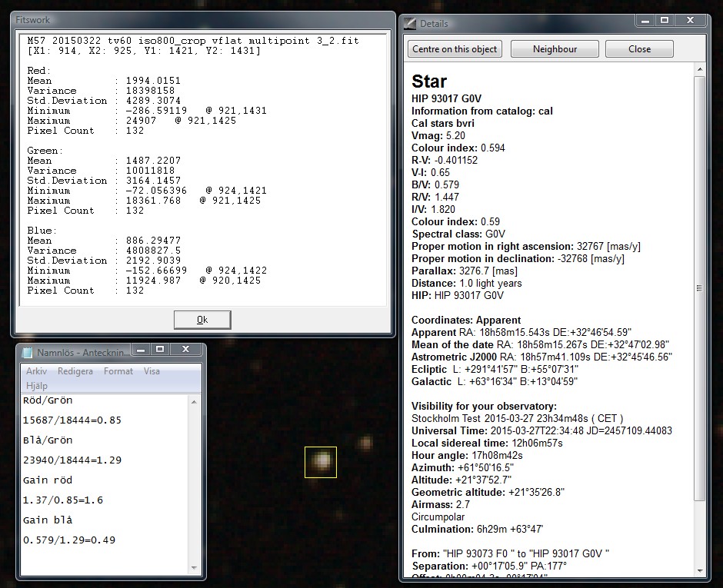Click 'Gain röd' line in Notepad
723x588 pixels.
(48, 480)
